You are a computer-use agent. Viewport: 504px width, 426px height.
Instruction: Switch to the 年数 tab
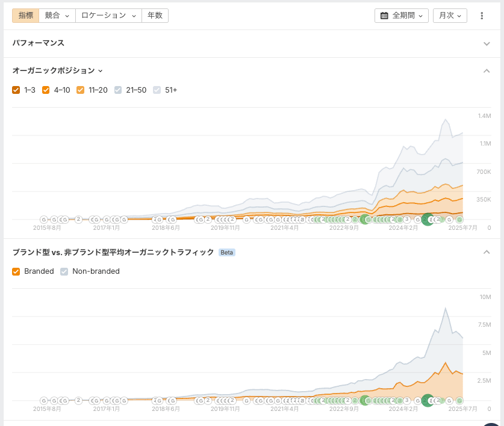pos(155,16)
